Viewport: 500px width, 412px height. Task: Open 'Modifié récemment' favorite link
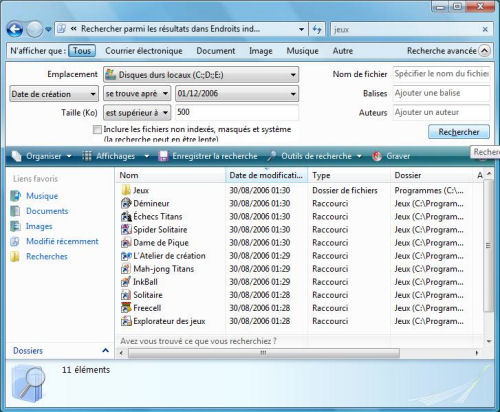(x=62, y=241)
